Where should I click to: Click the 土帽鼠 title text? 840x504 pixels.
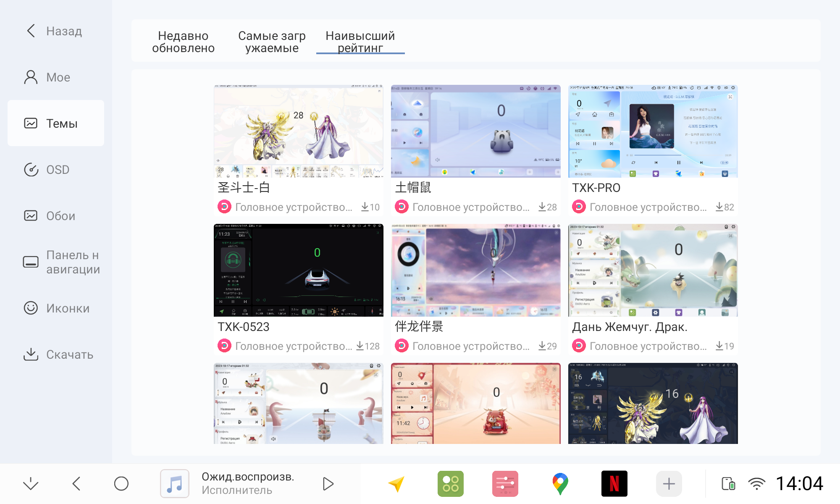coord(413,188)
